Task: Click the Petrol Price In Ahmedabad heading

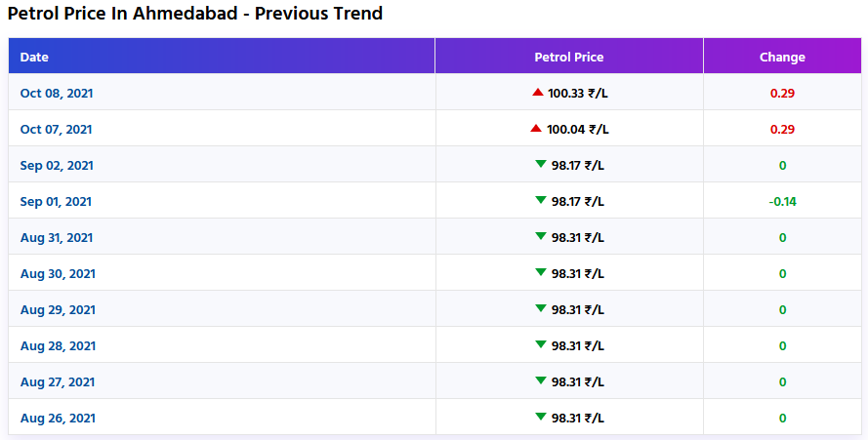Action: (195, 14)
